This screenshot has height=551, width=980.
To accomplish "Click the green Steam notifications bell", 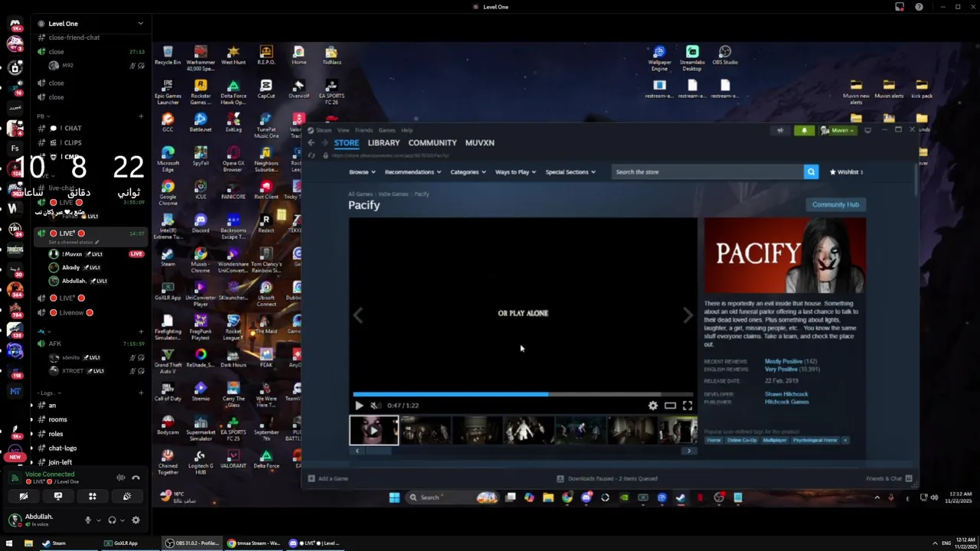I will click(x=804, y=130).
